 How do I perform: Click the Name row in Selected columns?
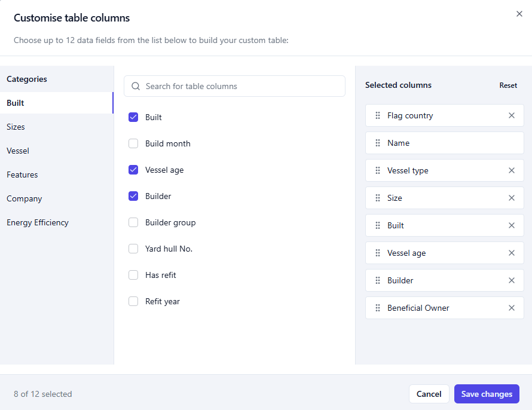click(x=445, y=143)
